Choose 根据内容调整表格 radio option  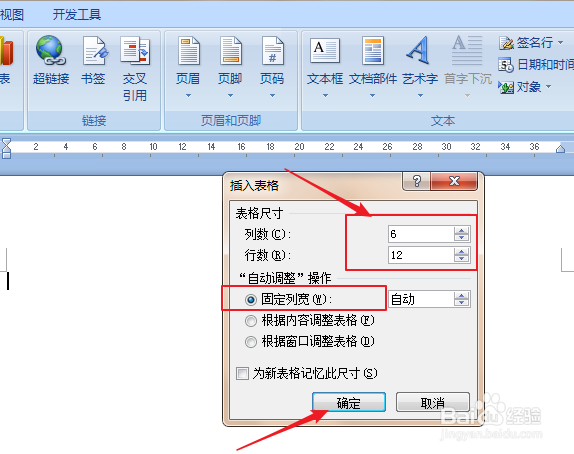pos(251,321)
